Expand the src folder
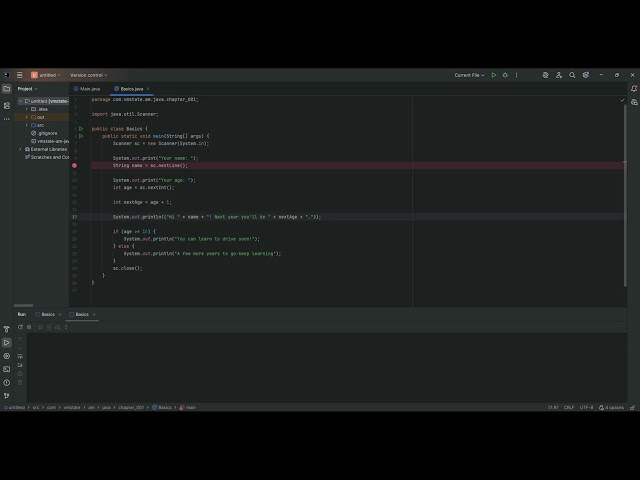Screen dimensions: 640x480 [x=27, y=125]
